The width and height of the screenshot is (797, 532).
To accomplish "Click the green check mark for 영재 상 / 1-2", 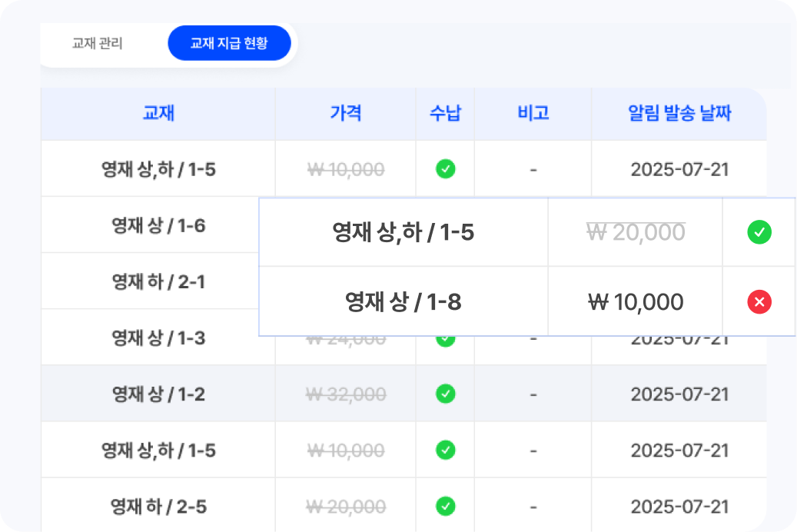I will (x=445, y=394).
